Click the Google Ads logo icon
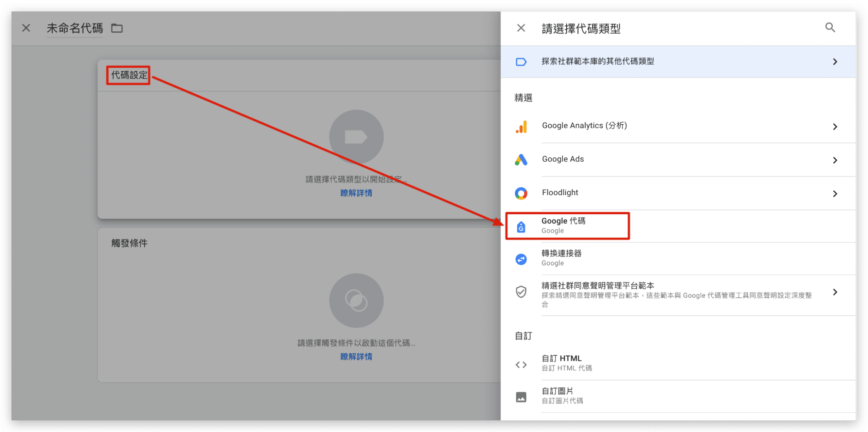The height and width of the screenshot is (432, 868). (521, 160)
